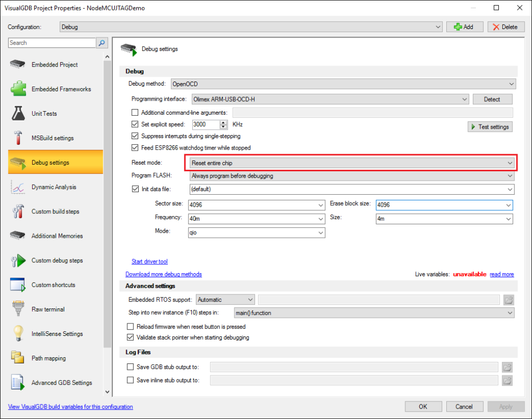
Task: Expand the Debug method dropdown
Action: pyautogui.click(x=343, y=84)
